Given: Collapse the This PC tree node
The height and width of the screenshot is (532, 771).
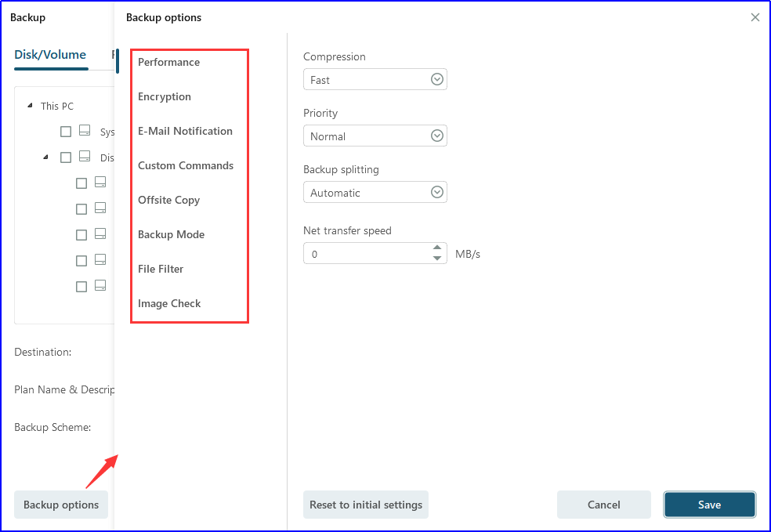Looking at the screenshot, I should (30, 106).
